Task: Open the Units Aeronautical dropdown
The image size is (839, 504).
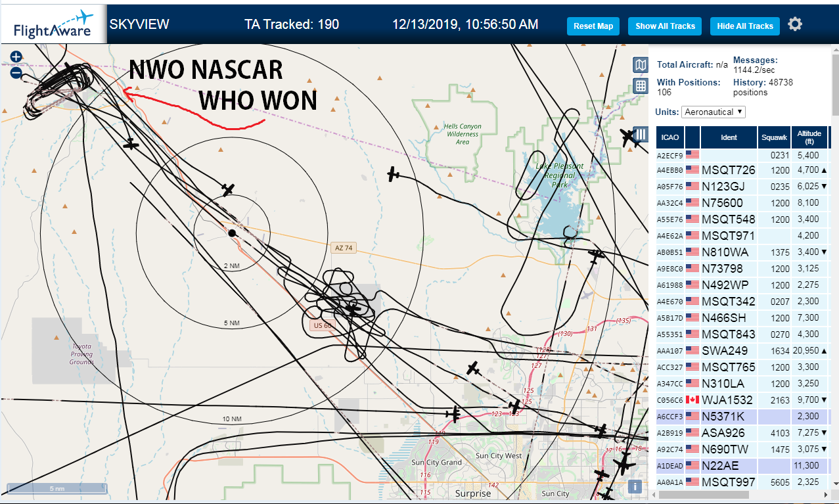Action: 714,112
